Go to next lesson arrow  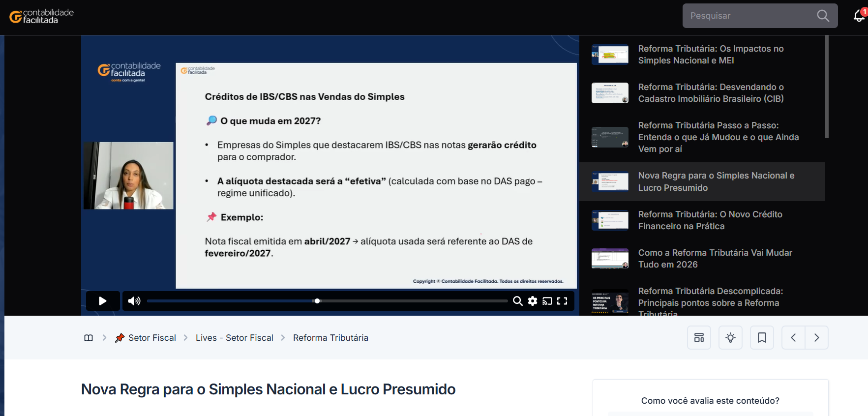coord(817,338)
